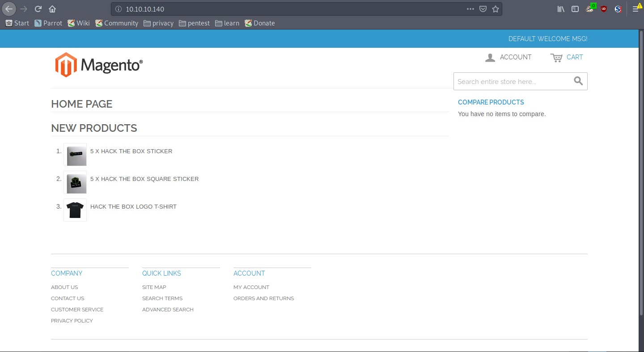Submit search with magnifier icon
The height and width of the screenshot is (352, 644).
(578, 81)
